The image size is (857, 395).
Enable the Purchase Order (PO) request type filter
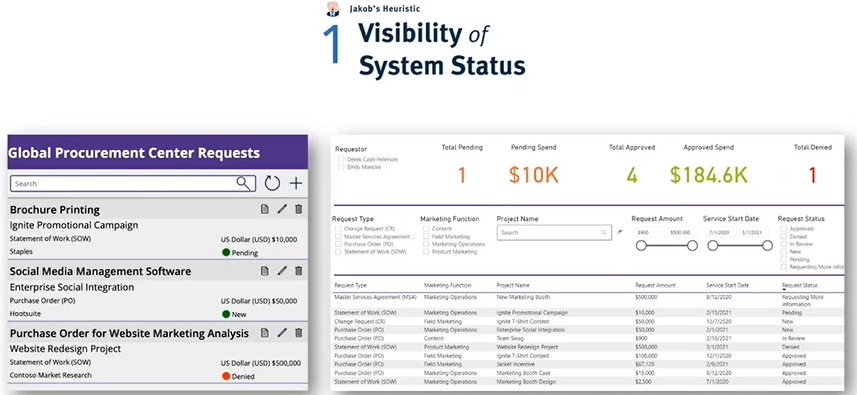(338, 244)
